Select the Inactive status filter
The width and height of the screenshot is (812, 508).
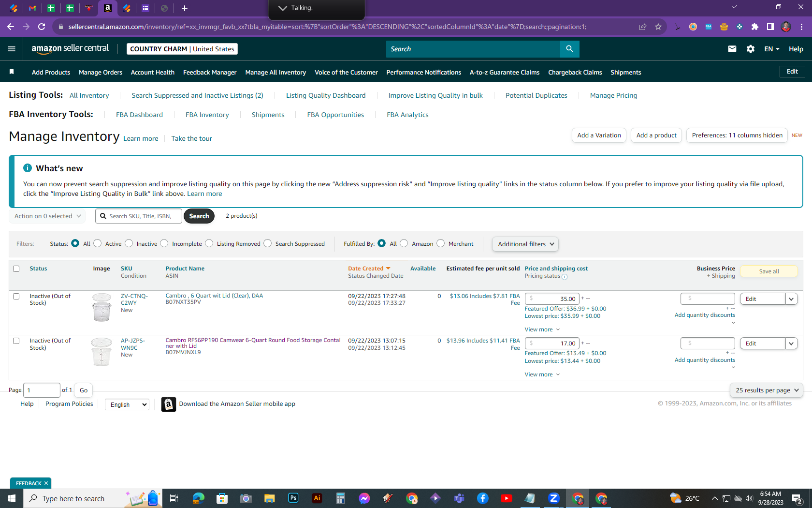click(129, 243)
